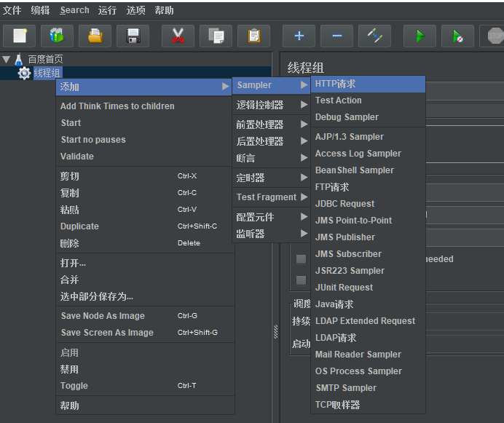Tick the lower checkbox above the 调度 section
Screen dimensions: 504x423
point(301,280)
